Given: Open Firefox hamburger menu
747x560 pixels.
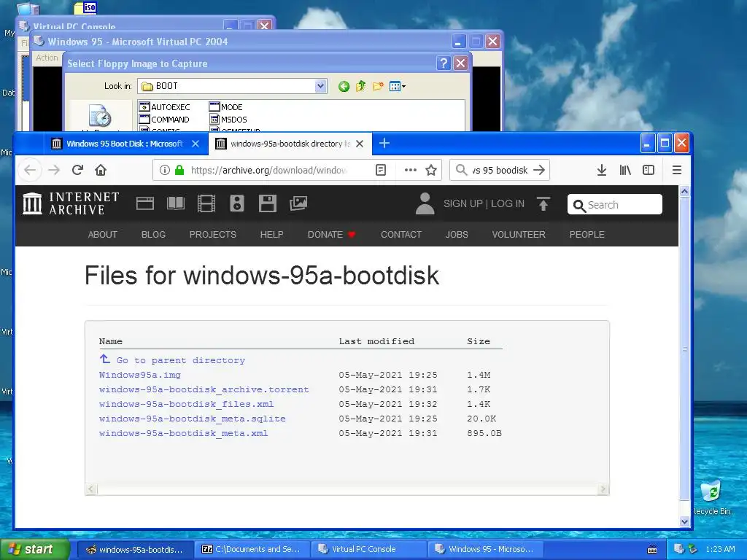Looking at the screenshot, I should (x=676, y=170).
